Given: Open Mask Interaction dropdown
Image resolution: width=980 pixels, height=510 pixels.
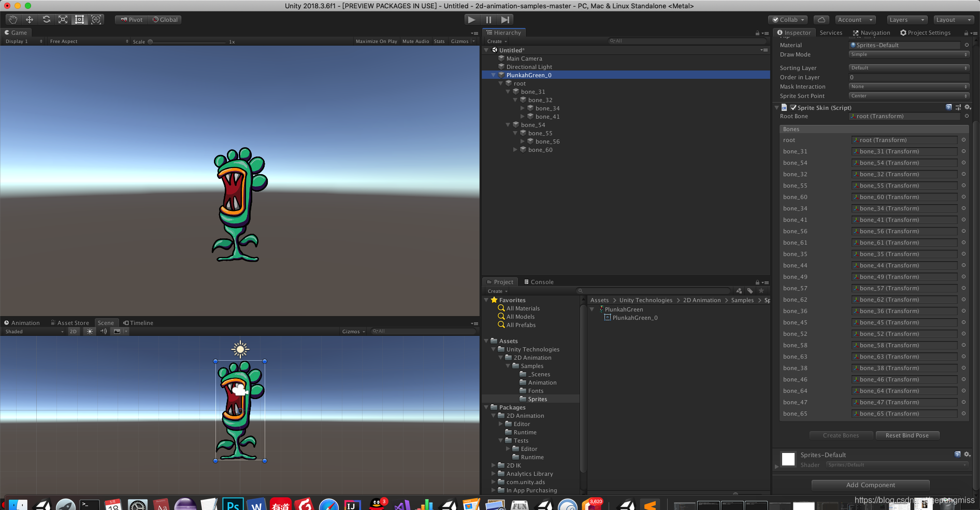Looking at the screenshot, I should 909,87.
